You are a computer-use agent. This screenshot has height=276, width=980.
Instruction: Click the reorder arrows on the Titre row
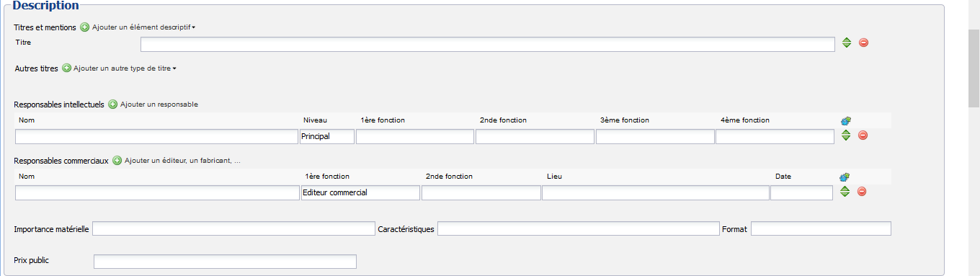(847, 43)
